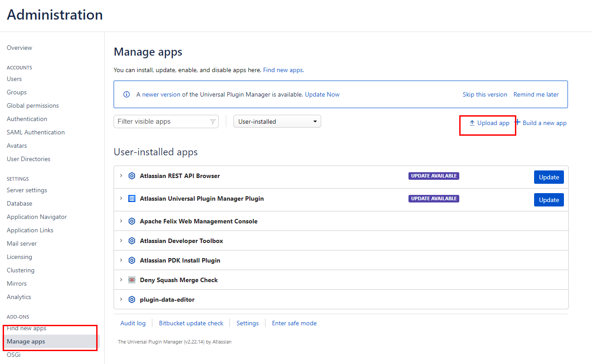Click the filter funnel icon in search box

212,121
